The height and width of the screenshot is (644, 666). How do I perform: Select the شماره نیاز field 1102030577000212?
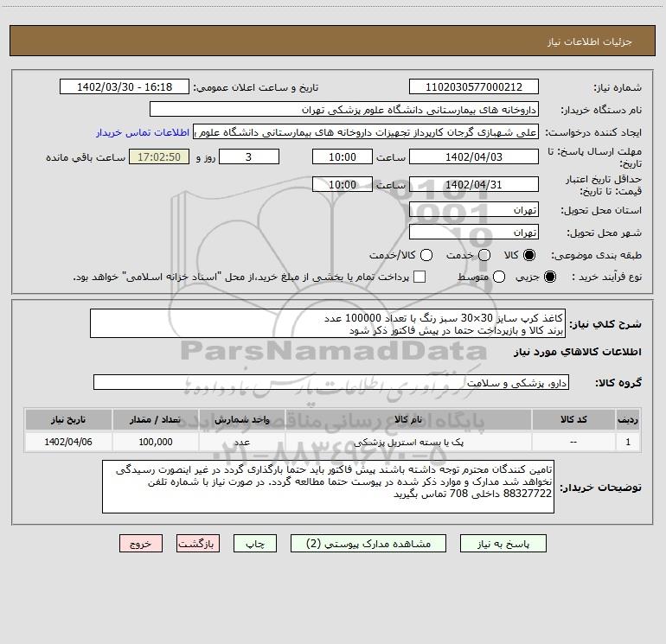click(474, 87)
